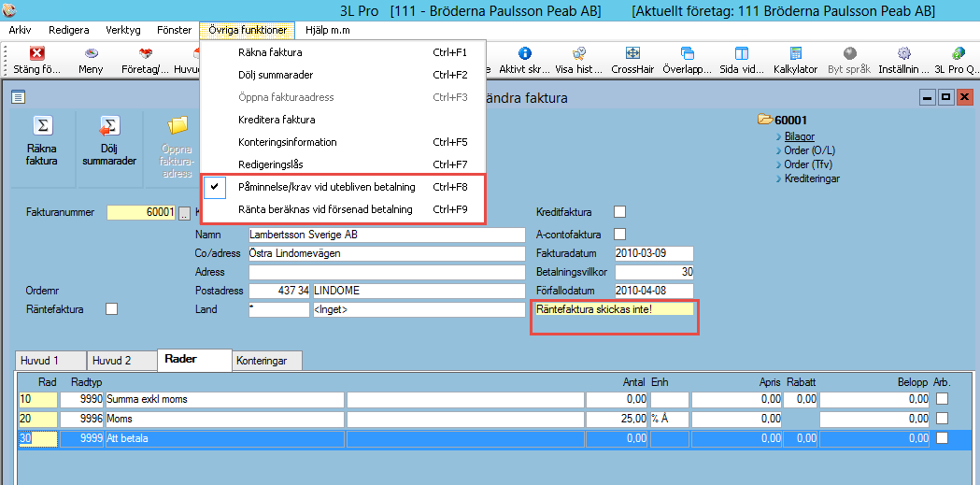980x485 pixels.
Task: Click the Byt språk icon
Action: pyautogui.click(x=850, y=54)
